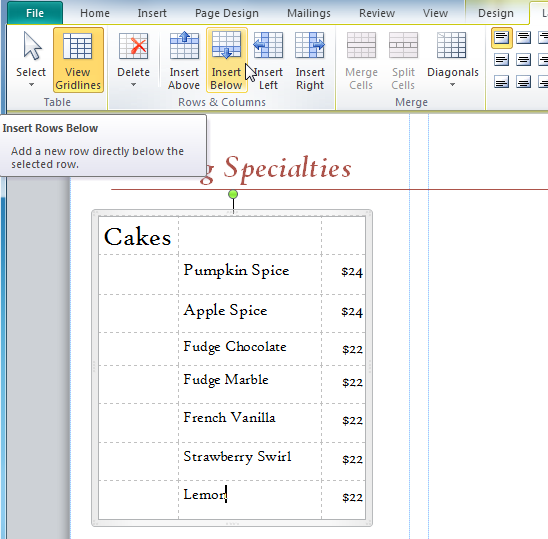Click the $24 price for Pumpkin Spice
The width and height of the screenshot is (548, 539).
coord(352,272)
